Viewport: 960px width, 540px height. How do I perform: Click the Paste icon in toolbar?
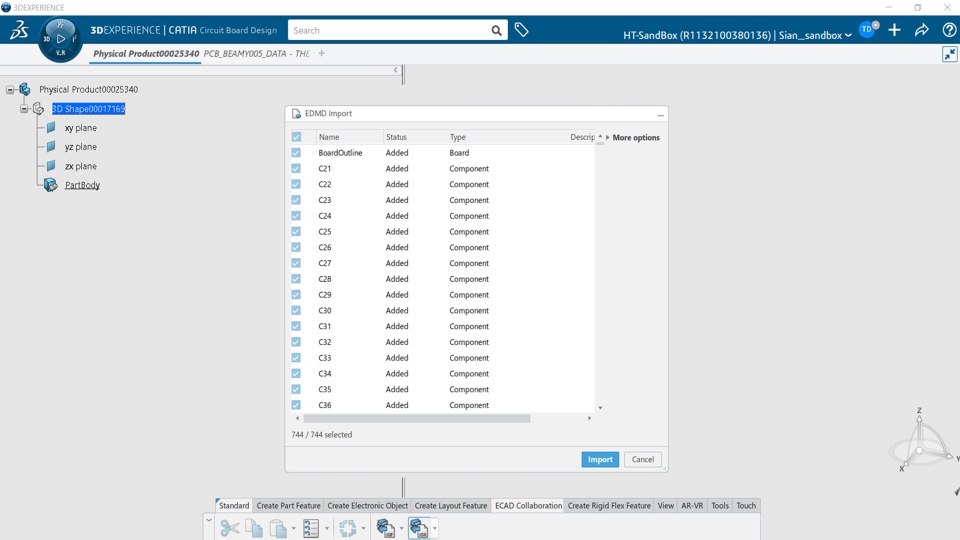point(278,528)
